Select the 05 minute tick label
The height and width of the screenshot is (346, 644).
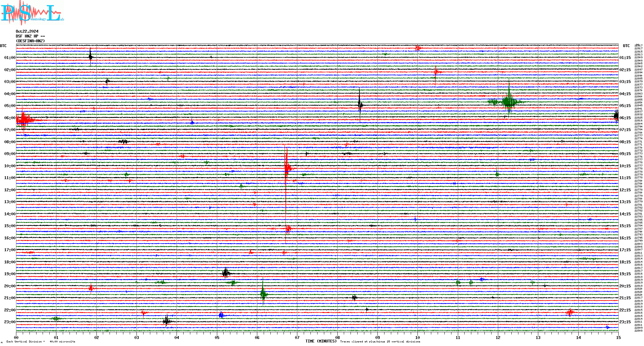(217, 337)
